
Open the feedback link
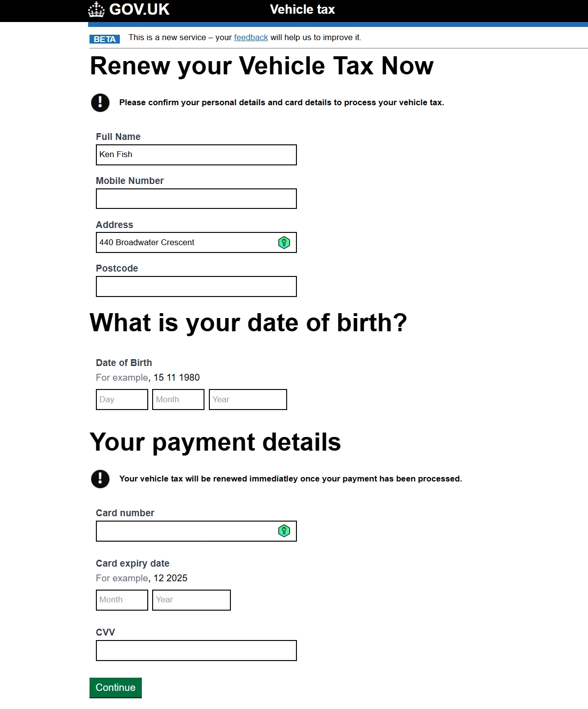(x=251, y=38)
